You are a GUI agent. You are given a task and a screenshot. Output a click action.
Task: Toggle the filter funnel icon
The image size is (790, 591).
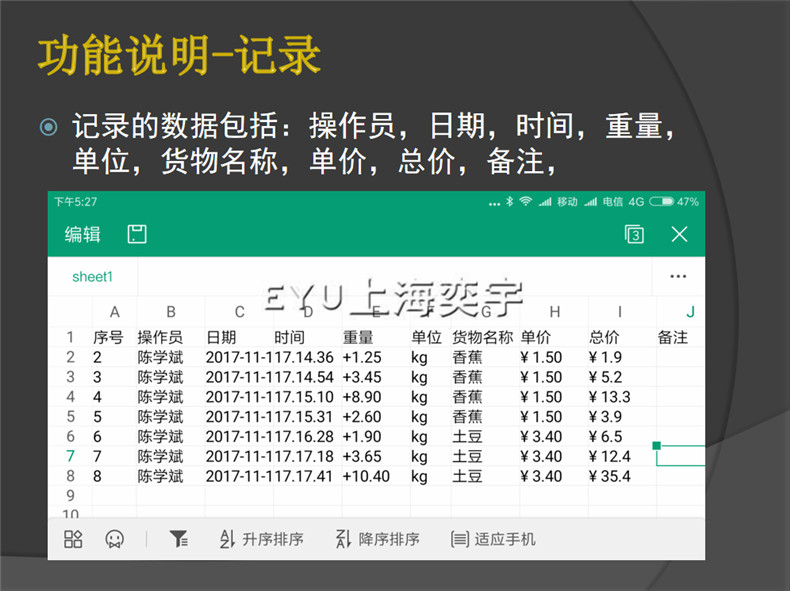(x=178, y=539)
